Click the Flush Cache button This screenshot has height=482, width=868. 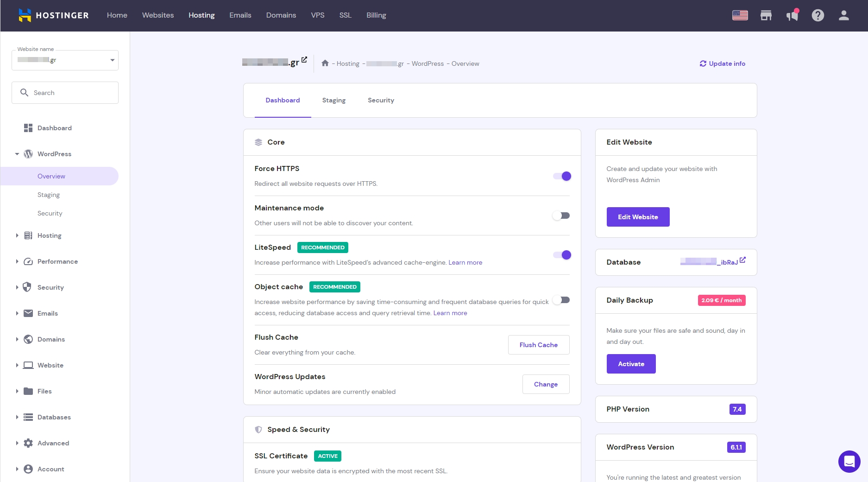538,345
